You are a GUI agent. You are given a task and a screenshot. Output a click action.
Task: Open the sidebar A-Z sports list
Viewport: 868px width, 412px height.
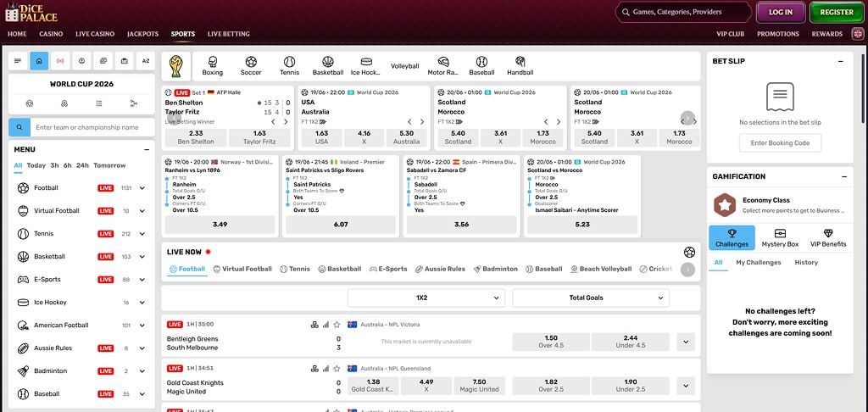click(x=146, y=61)
